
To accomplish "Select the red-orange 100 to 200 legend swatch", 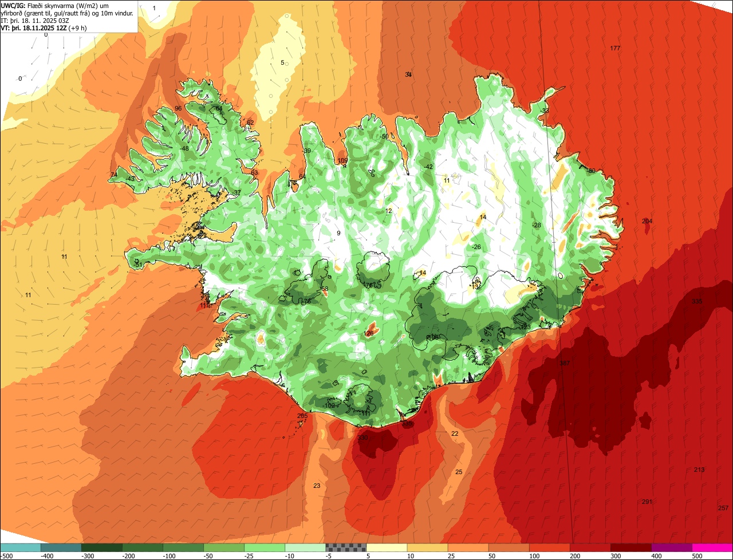I will 549,547.
